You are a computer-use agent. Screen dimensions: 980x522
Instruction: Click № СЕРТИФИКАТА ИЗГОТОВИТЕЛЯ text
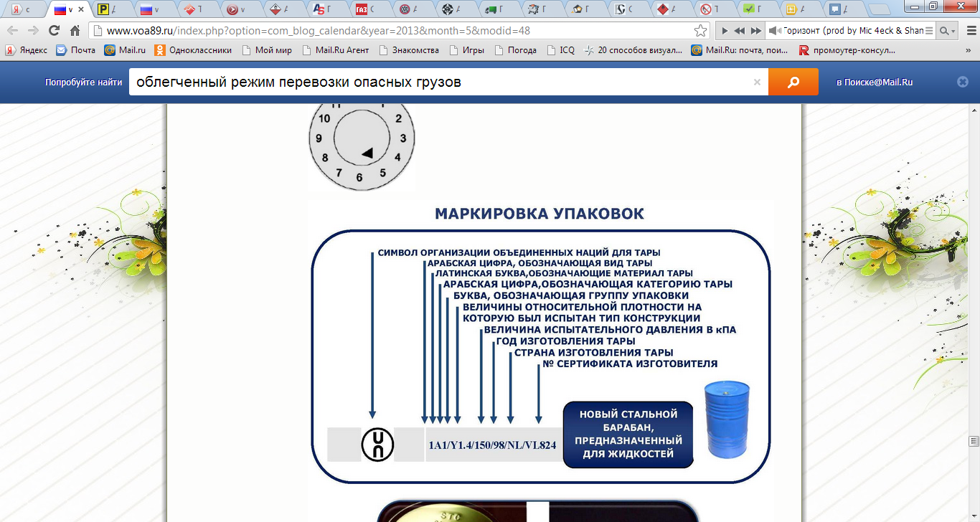tap(630, 364)
